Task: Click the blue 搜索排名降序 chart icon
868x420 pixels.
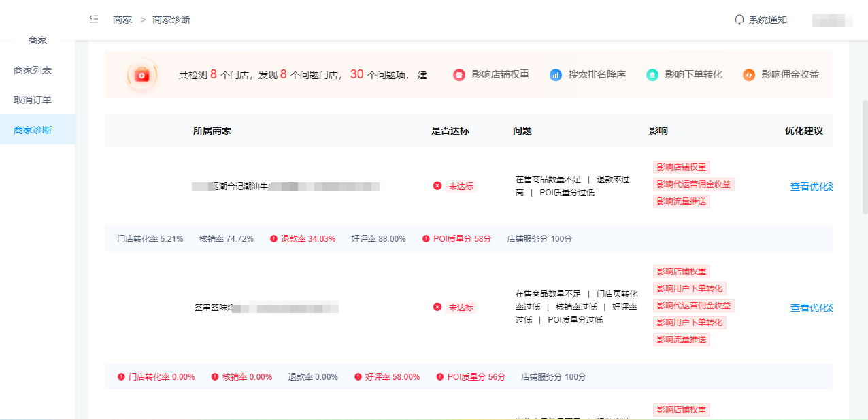Action: tap(556, 75)
